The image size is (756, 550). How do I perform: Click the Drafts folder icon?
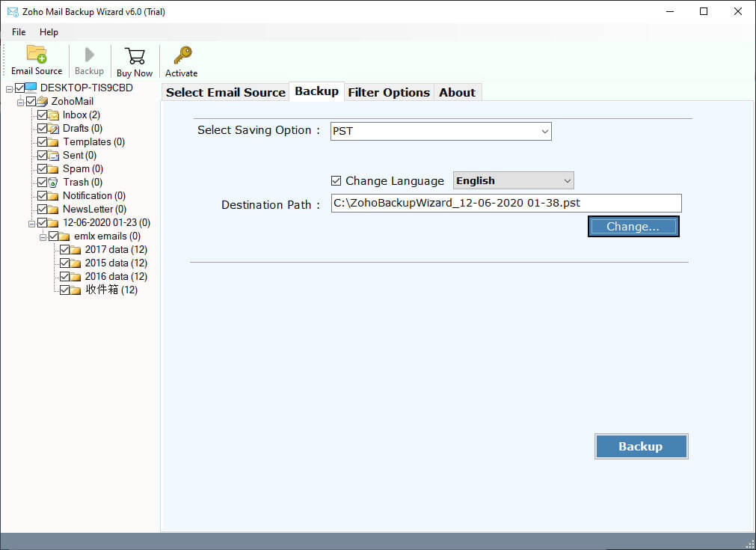pos(54,129)
